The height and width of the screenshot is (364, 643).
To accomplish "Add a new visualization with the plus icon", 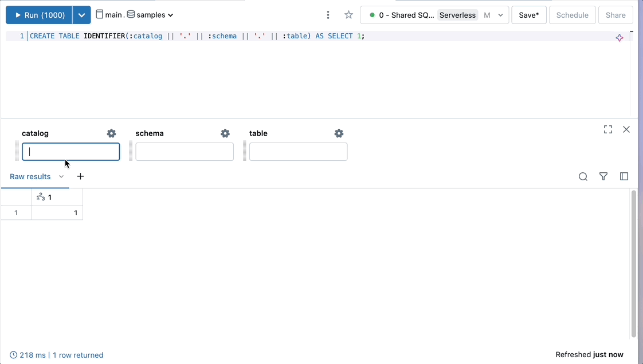I will coord(80,176).
